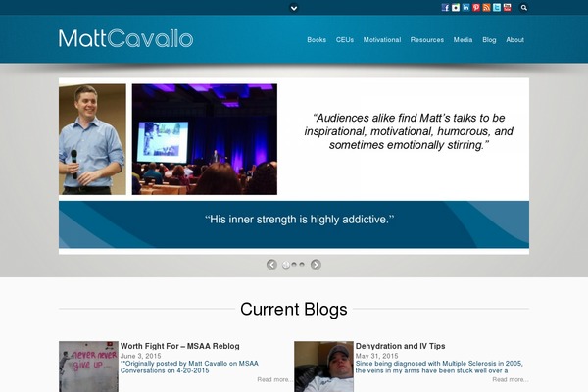The image size is (588, 392).
Task: Open the RSS feed icon
Action: click(486, 8)
